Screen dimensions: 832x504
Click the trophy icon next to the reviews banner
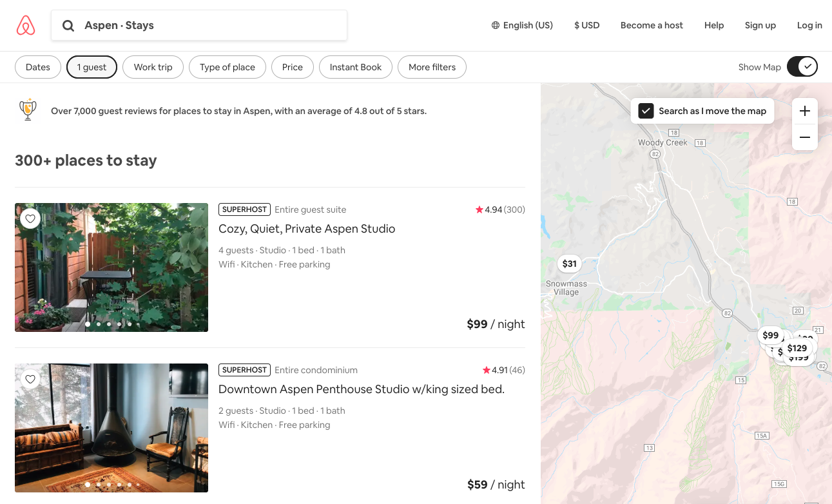pos(28,110)
